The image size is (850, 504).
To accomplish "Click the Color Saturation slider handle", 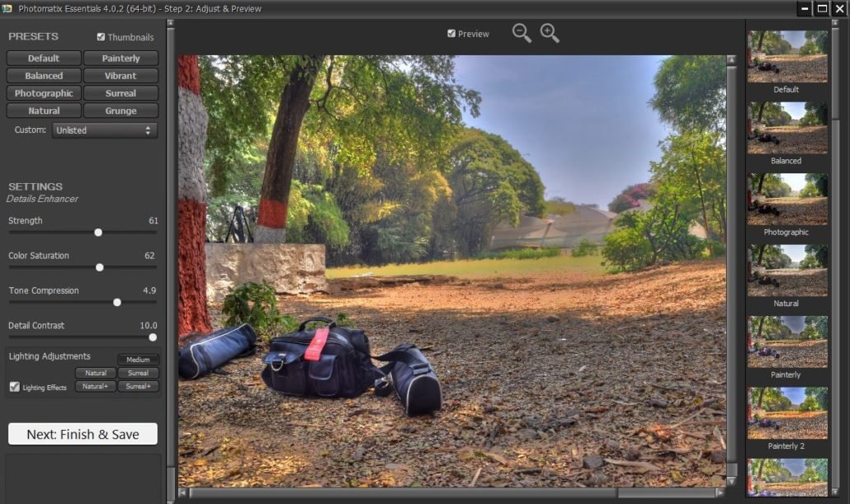I will [x=100, y=267].
